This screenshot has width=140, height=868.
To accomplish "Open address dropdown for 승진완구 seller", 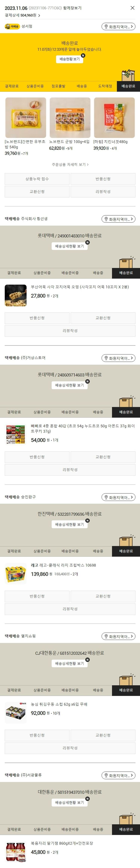I will 118,497.
